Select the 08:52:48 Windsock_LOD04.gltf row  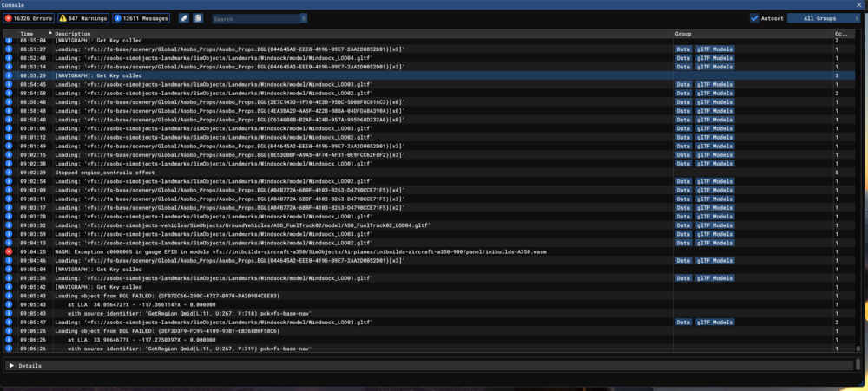click(x=429, y=58)
